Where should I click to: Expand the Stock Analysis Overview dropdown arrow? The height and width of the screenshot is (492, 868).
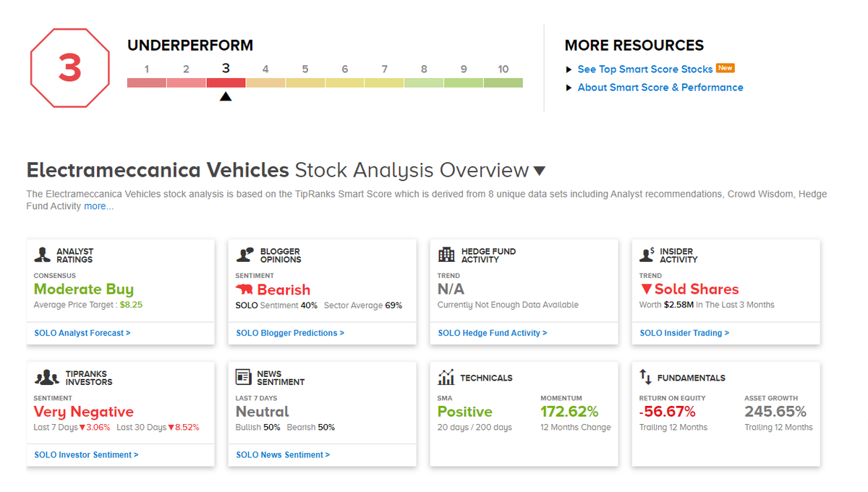pos(539,171)
